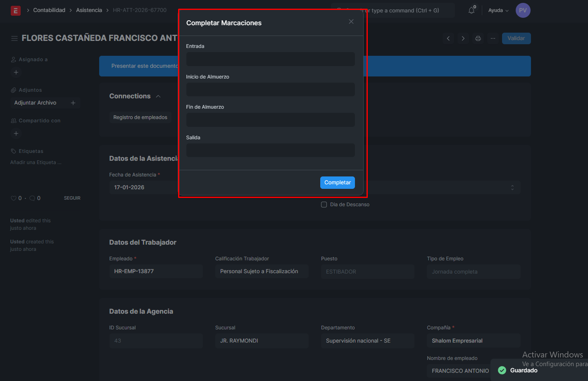Click the Contabilidad breadcrumb
The height and width of the screenshot is (381, 588).
49,10
